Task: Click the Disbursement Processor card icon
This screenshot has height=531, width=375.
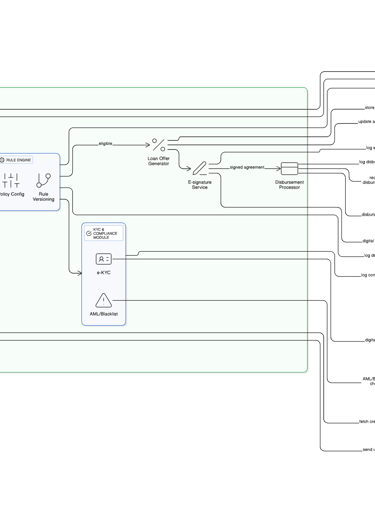Action: pos(289,168)
